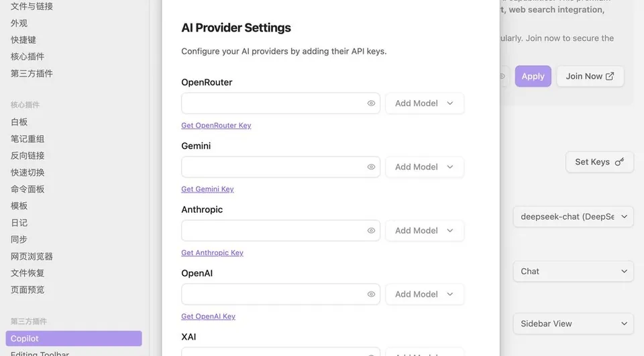The width and height of the screenshot is (644, 356).
Task: Open the OpenRouter Add Model dropdown
Action: [x=425, y=103]
